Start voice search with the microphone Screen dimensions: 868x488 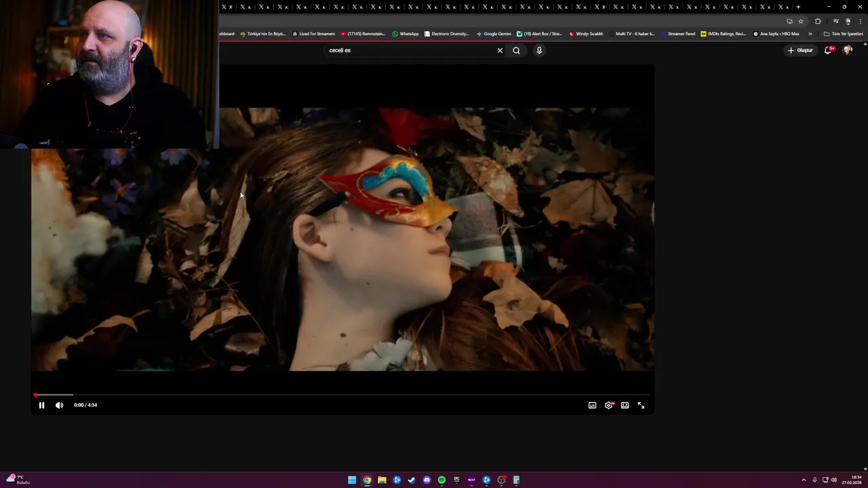[x=539, y=50]
